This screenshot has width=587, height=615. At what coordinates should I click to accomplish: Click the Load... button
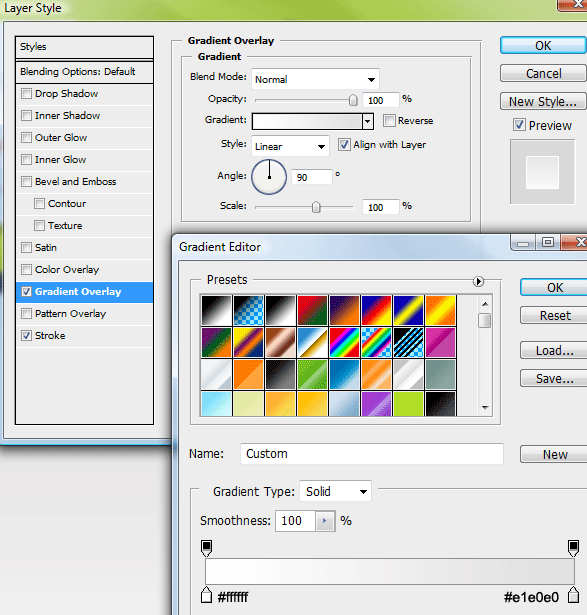[x=555, y=350]
